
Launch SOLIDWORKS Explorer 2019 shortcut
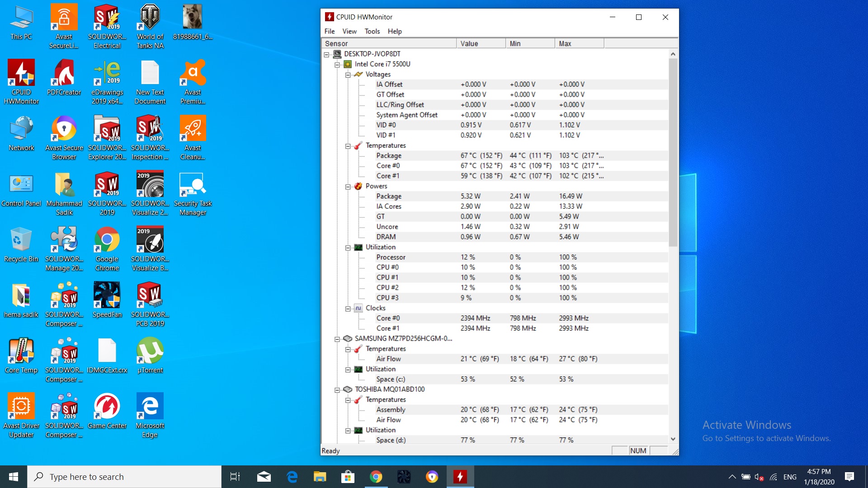coord(107,137)
